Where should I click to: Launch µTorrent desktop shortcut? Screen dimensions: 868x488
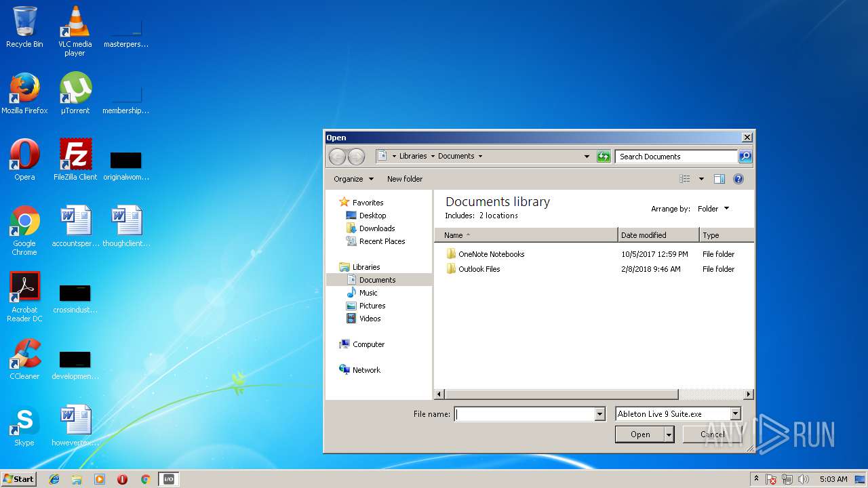(x=75, y=94)
